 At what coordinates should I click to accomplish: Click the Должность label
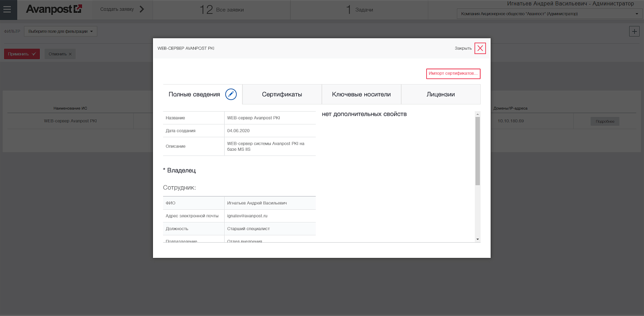click(x=177, y=229)
